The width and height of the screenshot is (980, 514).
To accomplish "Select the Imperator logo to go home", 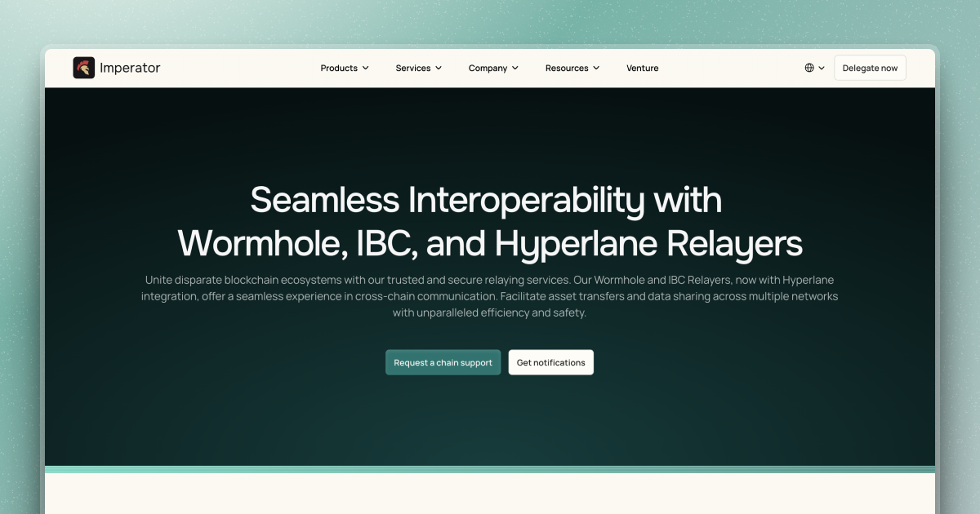I will click(x=117, y=68).
